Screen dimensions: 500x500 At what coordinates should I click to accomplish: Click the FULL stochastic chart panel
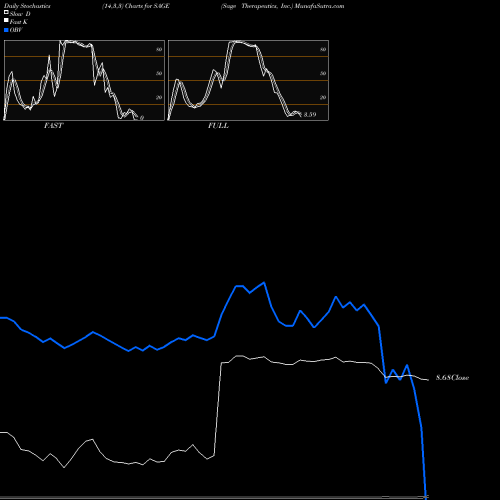(x=248, y=80)
